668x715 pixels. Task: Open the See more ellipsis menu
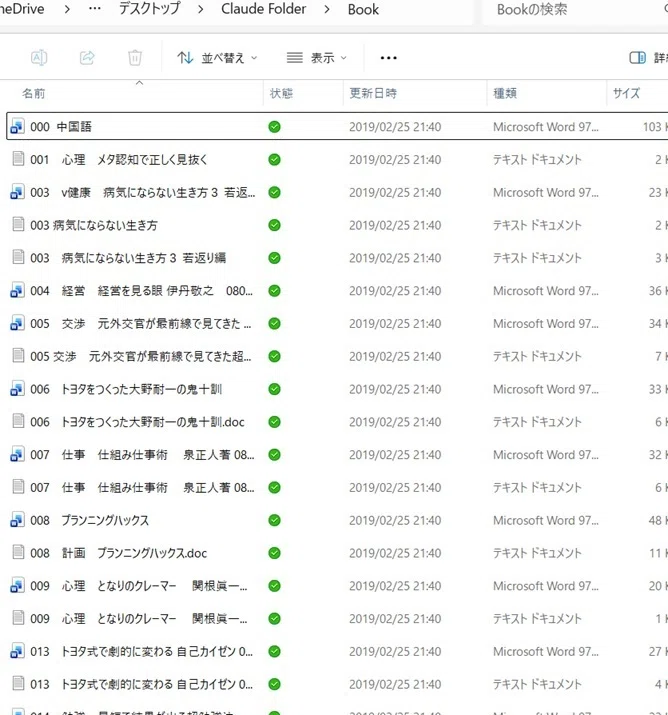point(388,58)
